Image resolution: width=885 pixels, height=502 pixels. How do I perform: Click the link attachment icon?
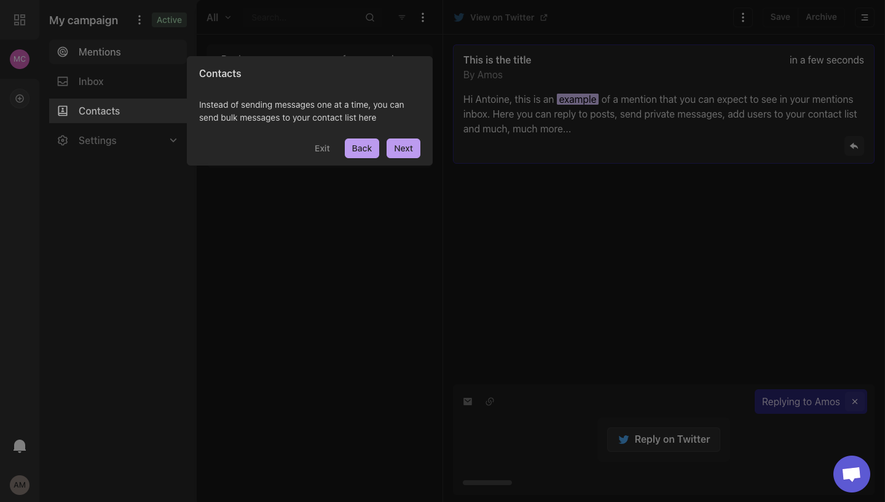pos(489,401)
